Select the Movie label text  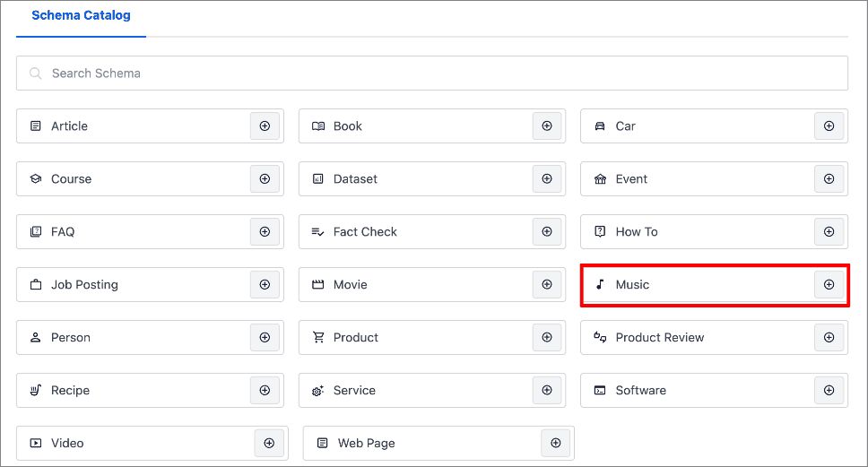(351, 284)
